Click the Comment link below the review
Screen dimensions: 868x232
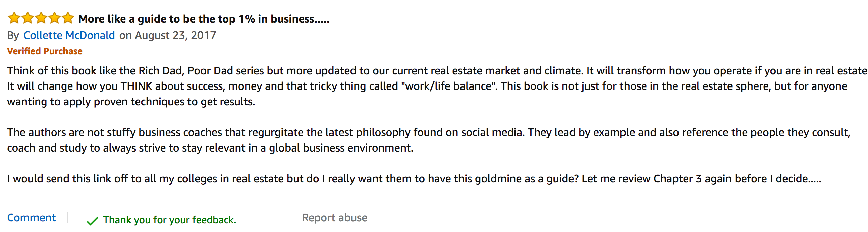tap(31, 218)
